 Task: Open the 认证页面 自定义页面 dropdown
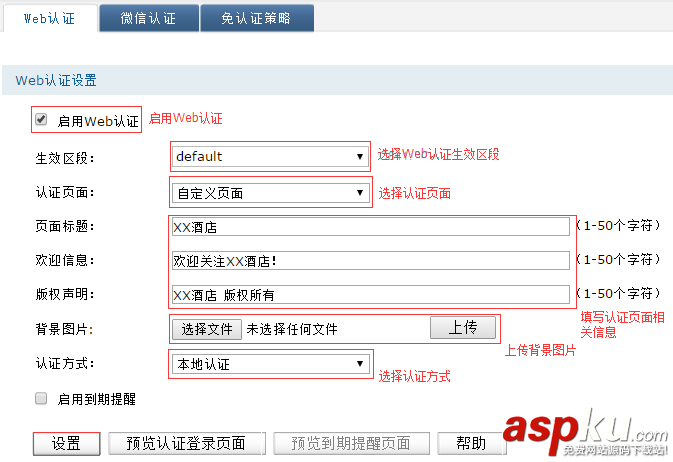click(270, 193)
